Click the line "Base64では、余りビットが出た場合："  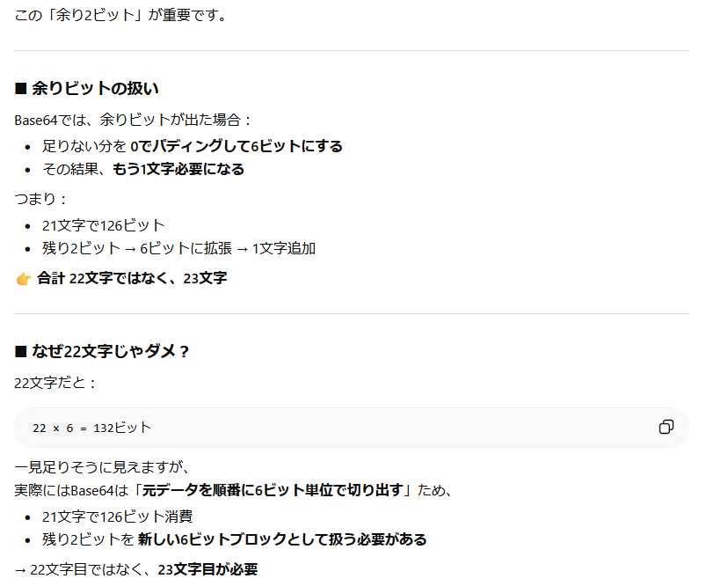point(134,120)
